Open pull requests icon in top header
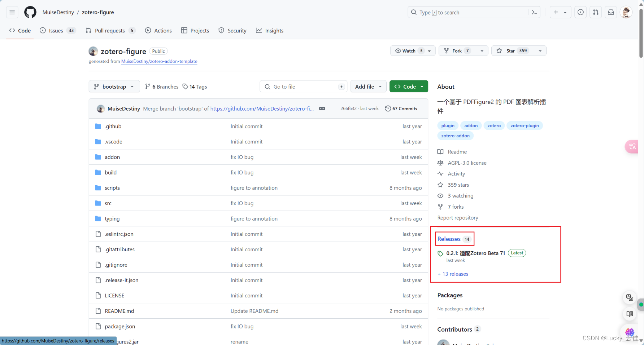 pos(596,12)
